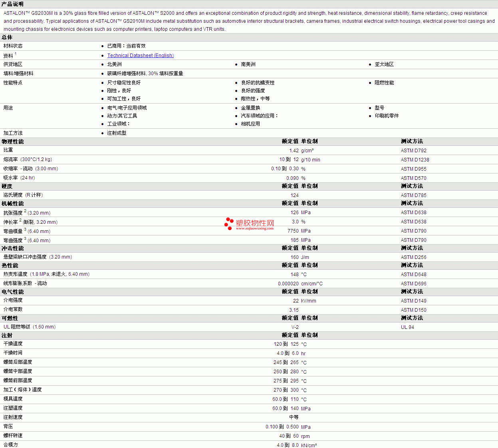Click the 螺筒后部温度 row label

(x=18, y=362)
